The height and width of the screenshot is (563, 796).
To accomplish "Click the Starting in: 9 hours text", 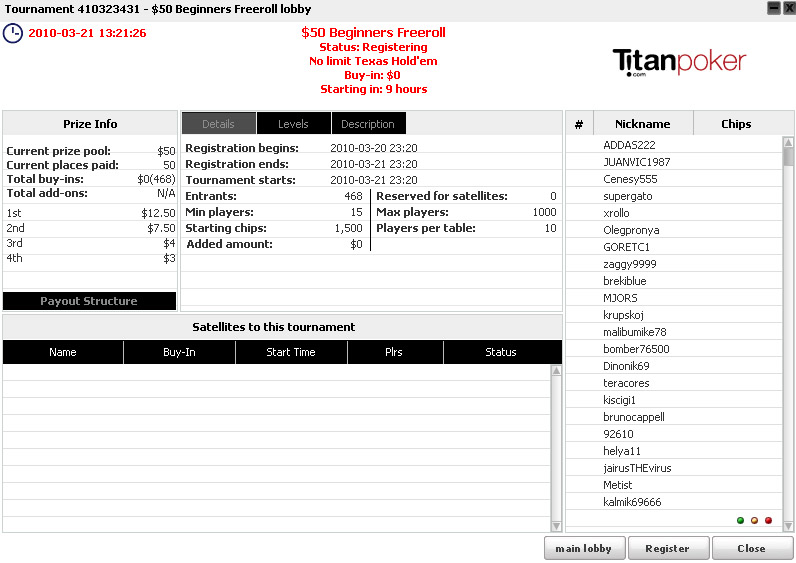I will tap(374, 89).
